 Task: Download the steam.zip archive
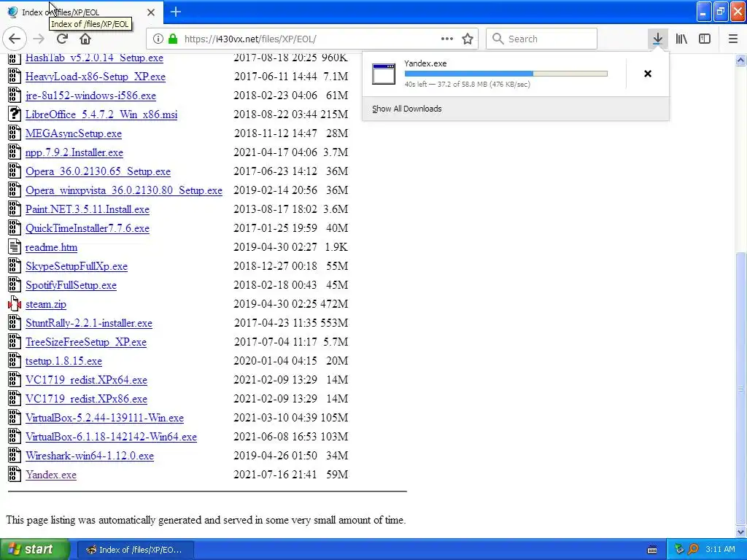(46, 304)
